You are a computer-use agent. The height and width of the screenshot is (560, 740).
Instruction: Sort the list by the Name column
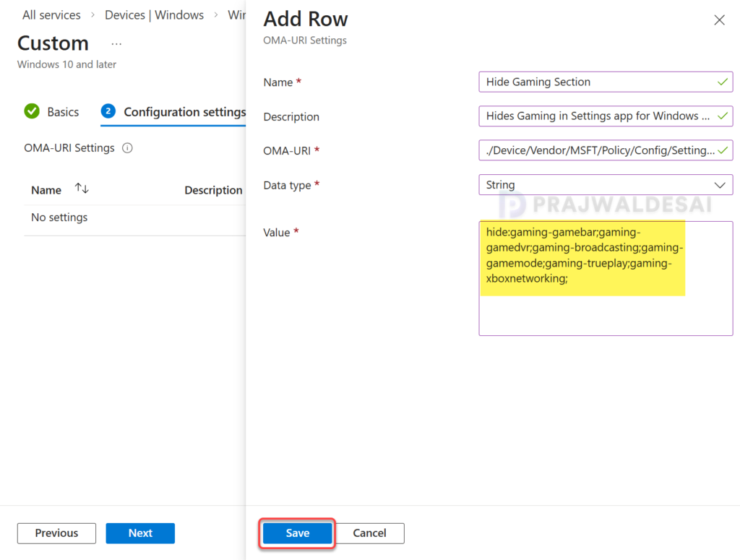pyautogui.click(x=82, y=189)
